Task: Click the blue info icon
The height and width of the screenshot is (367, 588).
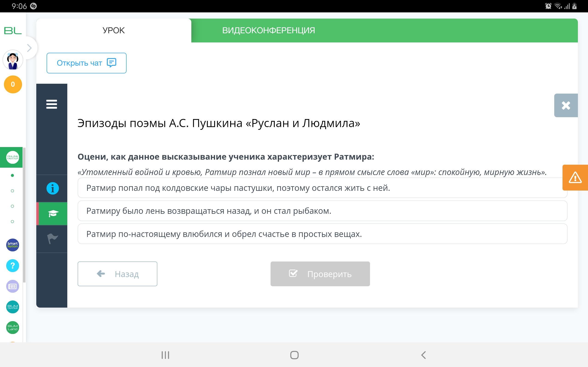Action: pyautogui.click(x=52, y=188)
